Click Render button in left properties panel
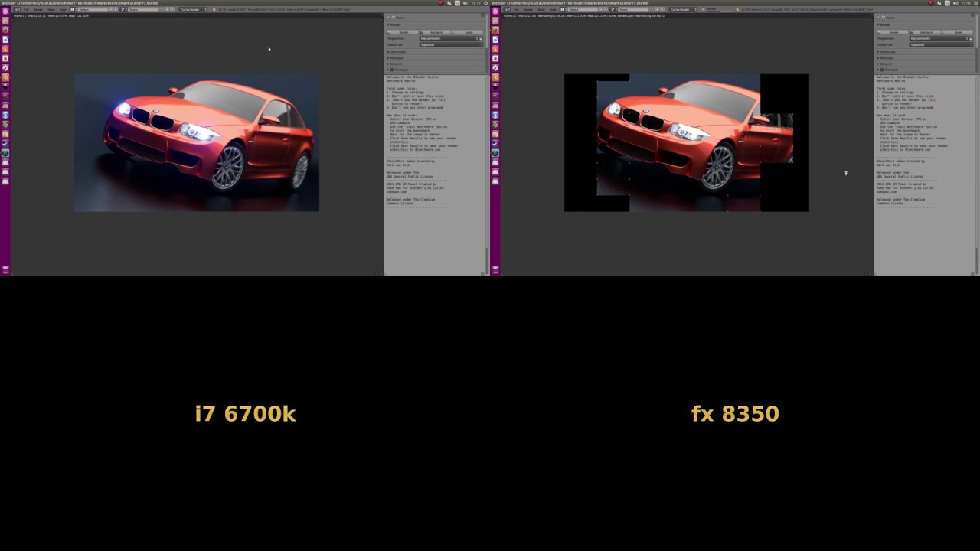This screenshot has height=551, width=980. [x=403, y=32]
